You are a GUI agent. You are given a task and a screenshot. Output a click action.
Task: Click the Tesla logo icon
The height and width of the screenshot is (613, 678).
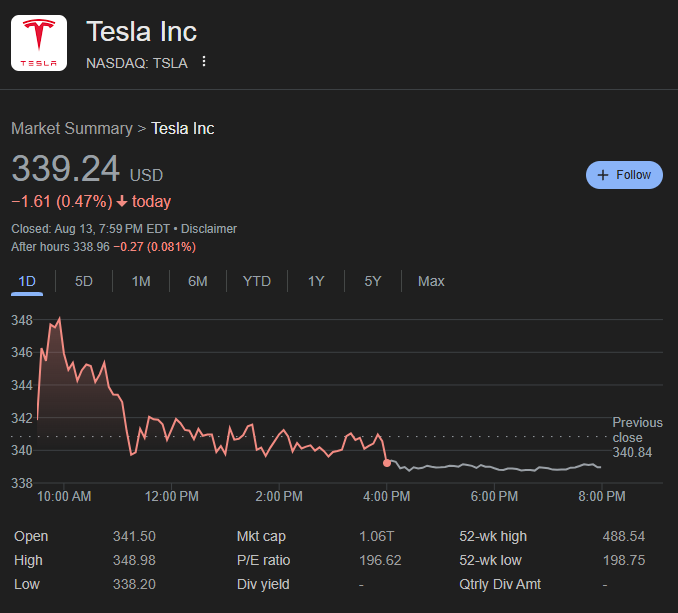[39, 43]
